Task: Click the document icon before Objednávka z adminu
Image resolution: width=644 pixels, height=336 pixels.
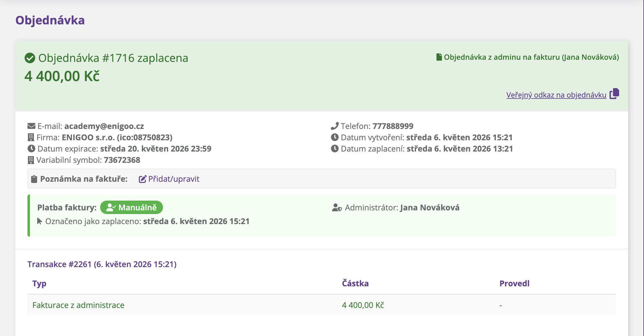Action: pyautogui.click(x=439, y=57)
